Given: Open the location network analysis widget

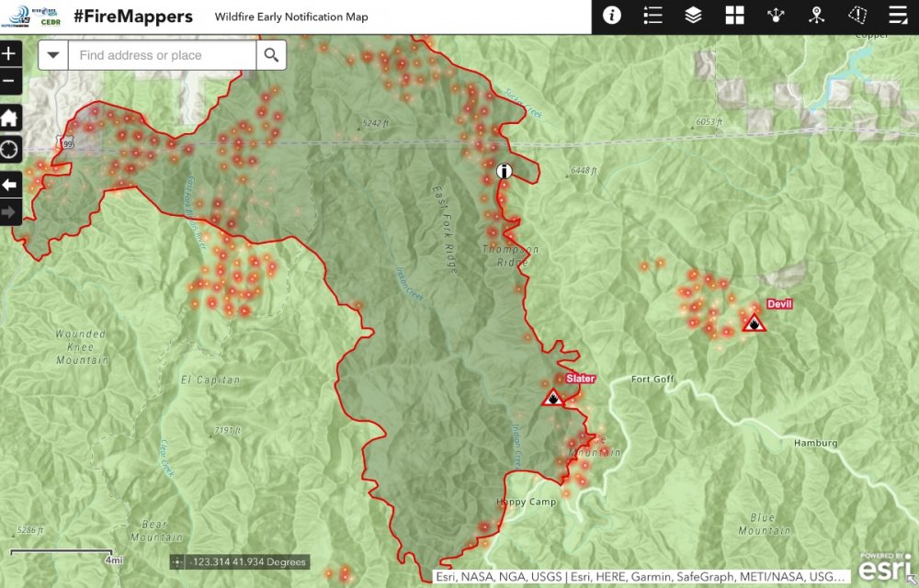Looking at the screenshot, I should pyautogui.click(x=816, y=16).
